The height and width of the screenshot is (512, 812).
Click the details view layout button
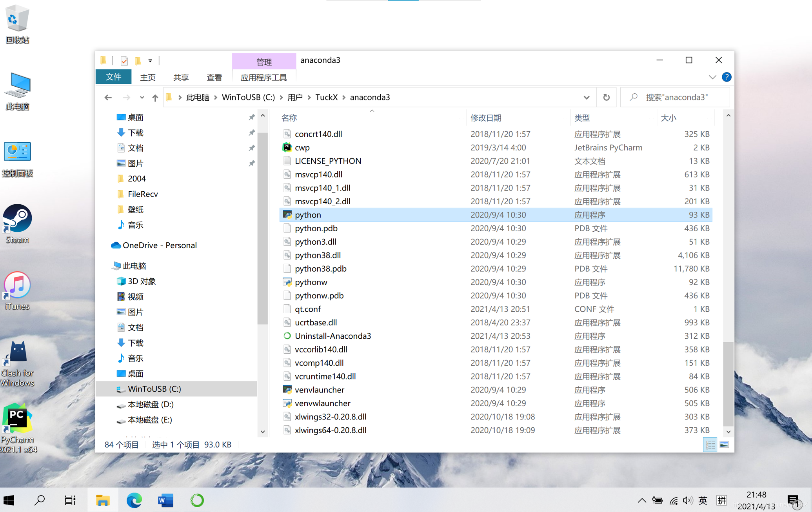pyautogui.click(x=710, y=445)
